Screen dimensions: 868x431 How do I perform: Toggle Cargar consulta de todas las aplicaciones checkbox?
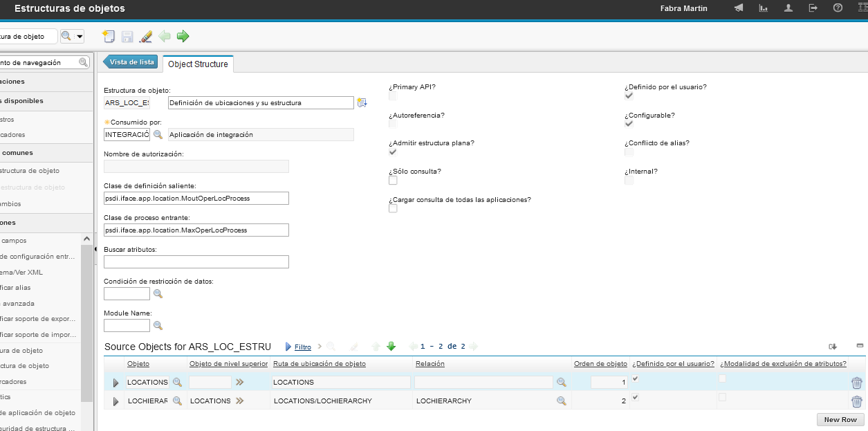pyautogui.click(x=393, y=208)
